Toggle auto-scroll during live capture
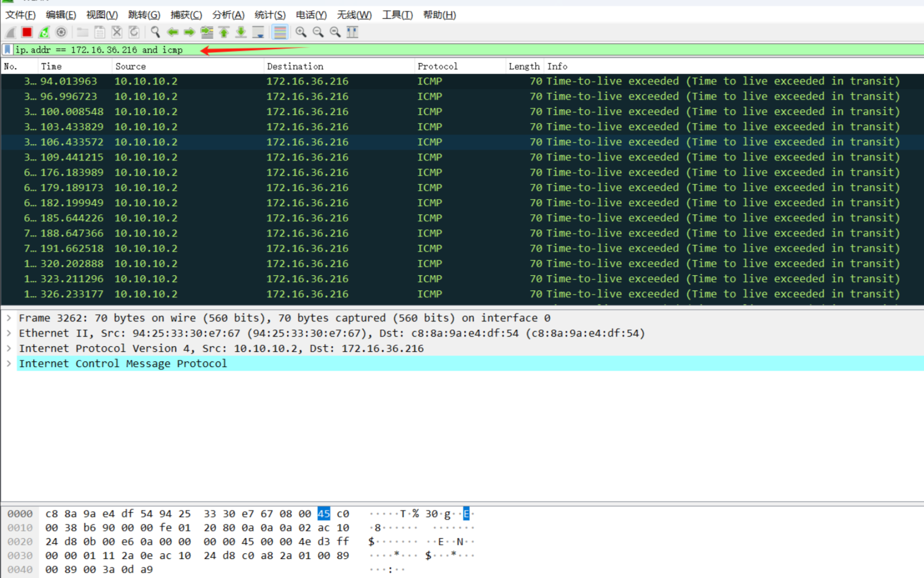Screen dimensions: 924x578 click(x=258, y=32)
